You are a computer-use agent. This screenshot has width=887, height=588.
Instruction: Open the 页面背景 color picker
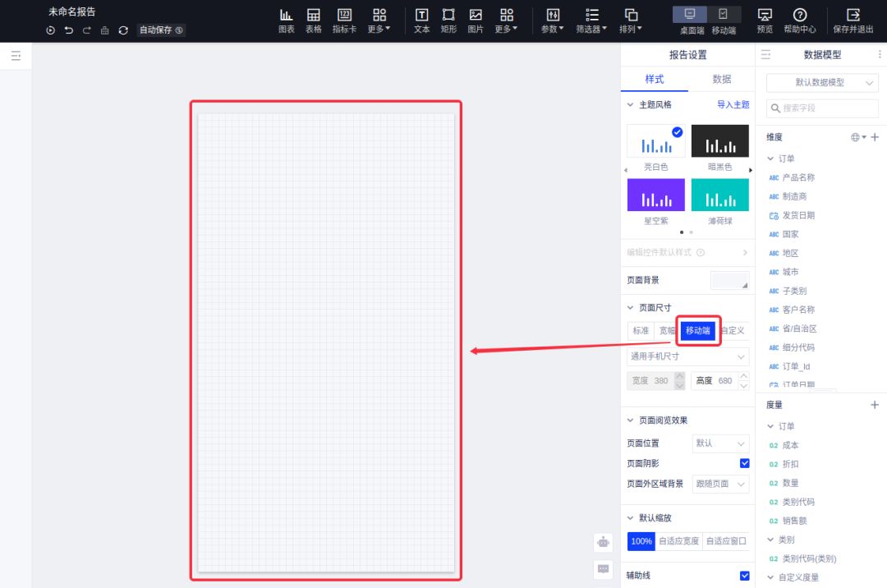pos(730,280)
